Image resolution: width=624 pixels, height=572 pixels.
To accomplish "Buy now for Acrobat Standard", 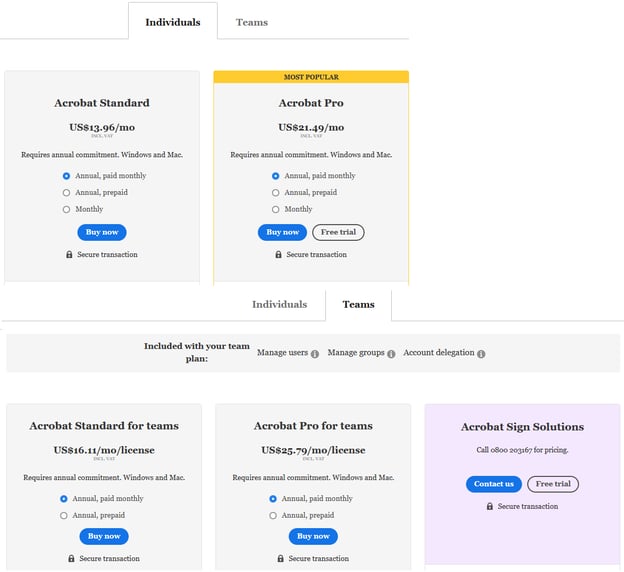I will point(102,232).
